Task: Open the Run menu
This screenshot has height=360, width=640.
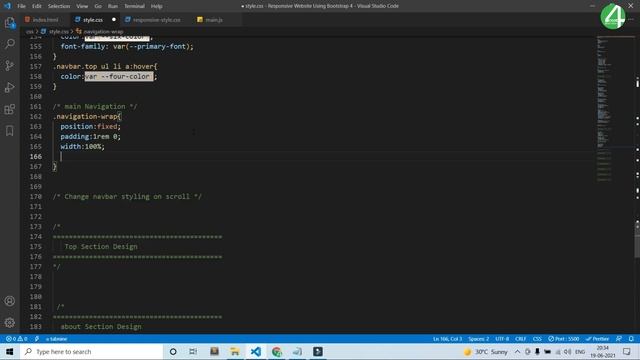Action: (113, 6)
